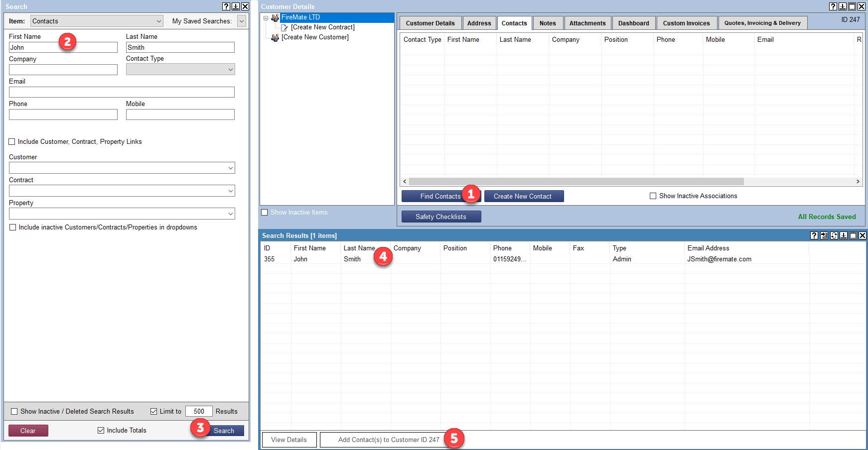Click the send-to-list icon in Search Results
The height and width of the screenshot is (450, 868).
point(824,235)
